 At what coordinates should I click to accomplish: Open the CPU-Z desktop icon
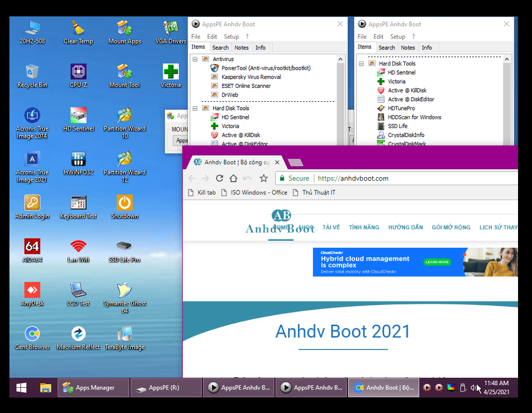point(79,75)
